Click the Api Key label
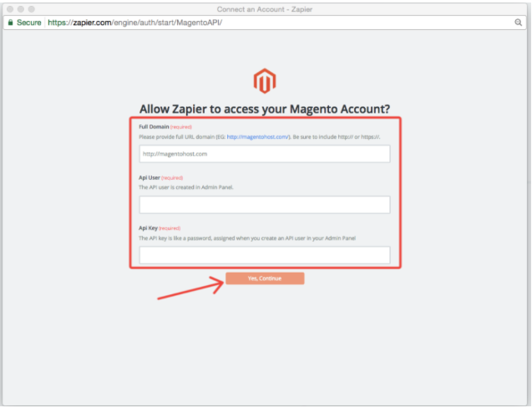The image size is (532, 408). [149, 228]
